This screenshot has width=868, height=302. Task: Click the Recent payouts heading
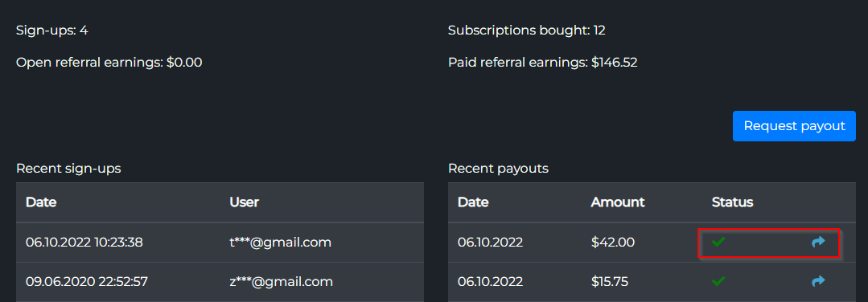(498, 169)
